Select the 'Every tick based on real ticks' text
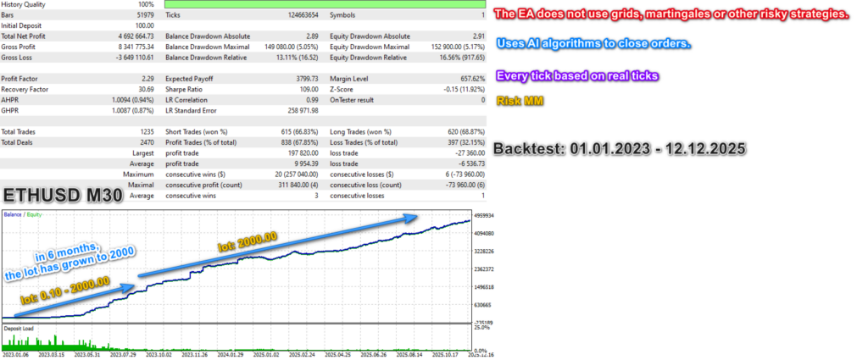This screenshot has height=360, width=868. (x=577, y=76)
